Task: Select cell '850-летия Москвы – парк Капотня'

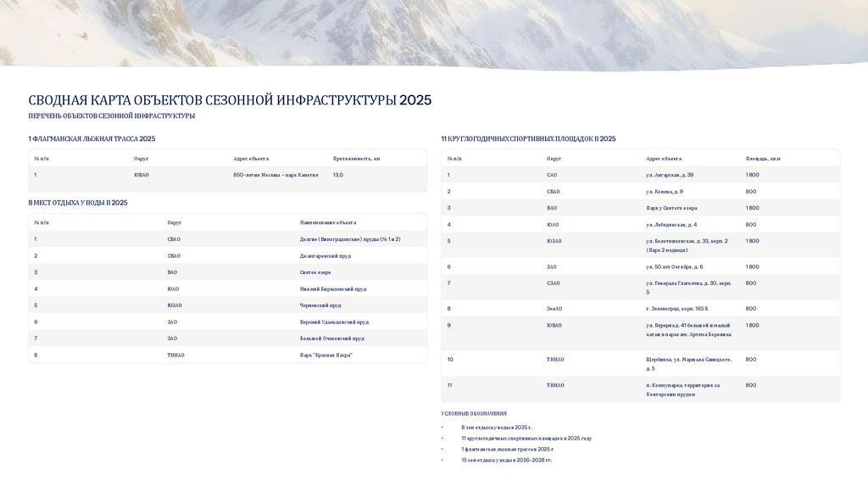Action: coord(275,175)
